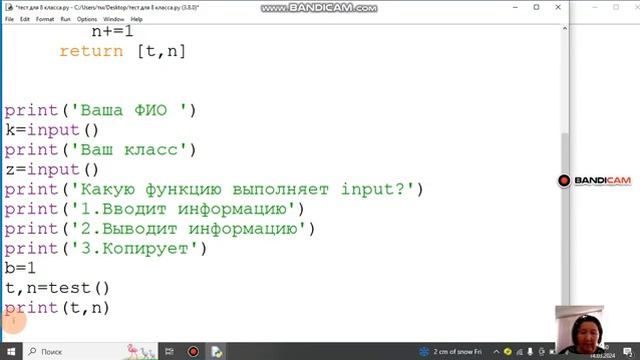
Task: Click the 'n+=1' code line
Action: click(112, 31)
